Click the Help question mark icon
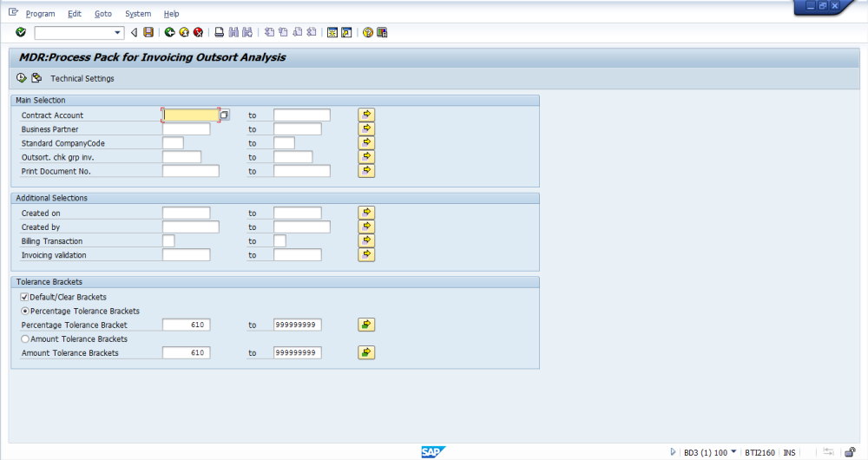Image resolution: width=868 pixels, height=460 pixels. tap(367, 32)
